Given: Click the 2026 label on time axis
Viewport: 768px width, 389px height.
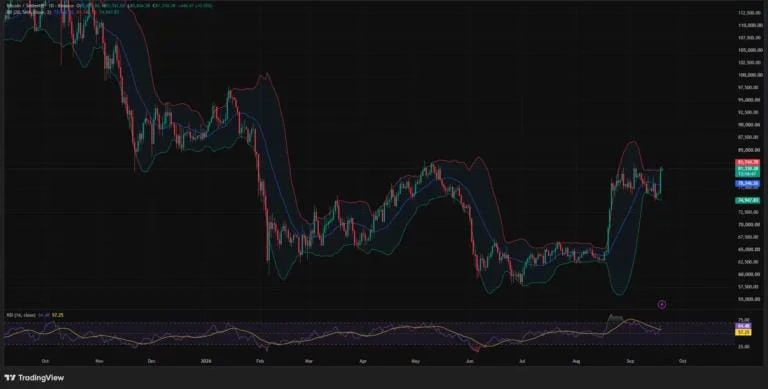Looking at the screenshot, I should tap(206, 361).
